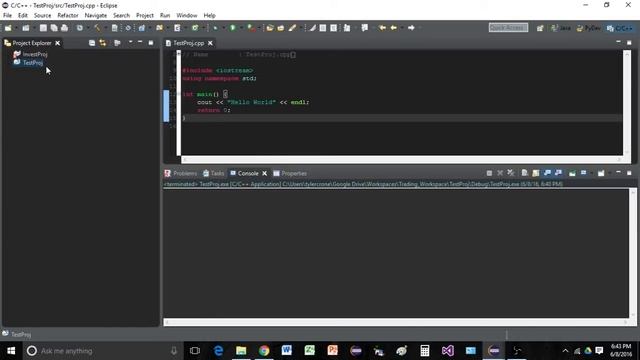640x360 pixels.
Task: Toggle show console on standard error change
Action: 558,173
